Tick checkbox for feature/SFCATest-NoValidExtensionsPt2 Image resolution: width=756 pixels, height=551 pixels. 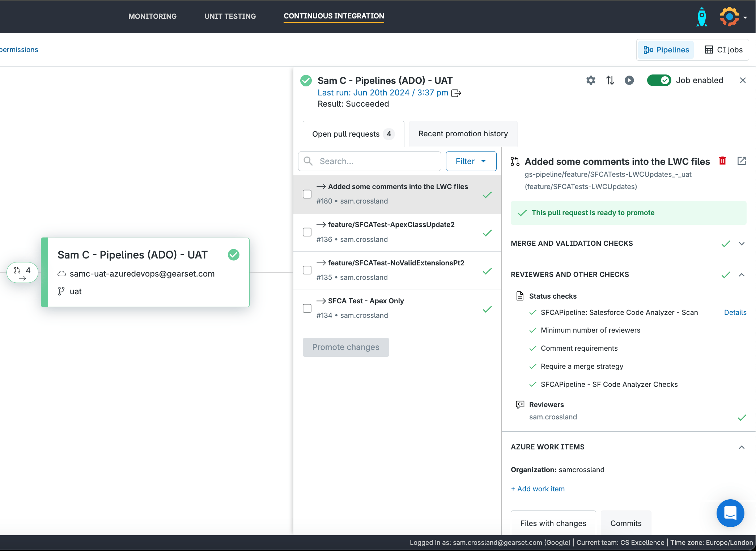pos(307,270)
